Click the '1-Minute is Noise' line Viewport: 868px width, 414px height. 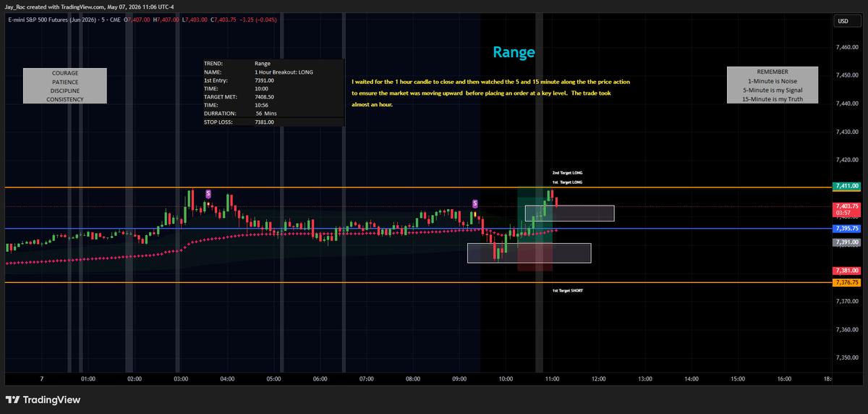pos(773,81)
